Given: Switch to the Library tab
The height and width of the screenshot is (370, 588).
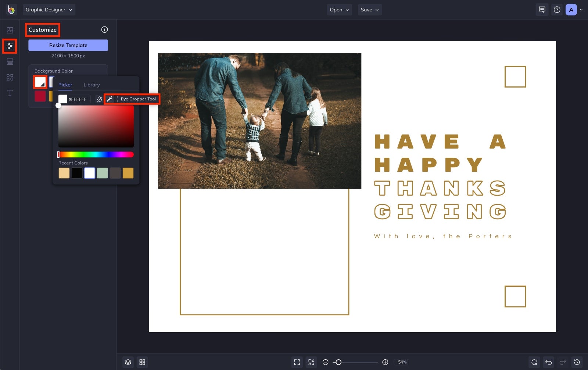Looking at the screenshot, I should 92,85.
